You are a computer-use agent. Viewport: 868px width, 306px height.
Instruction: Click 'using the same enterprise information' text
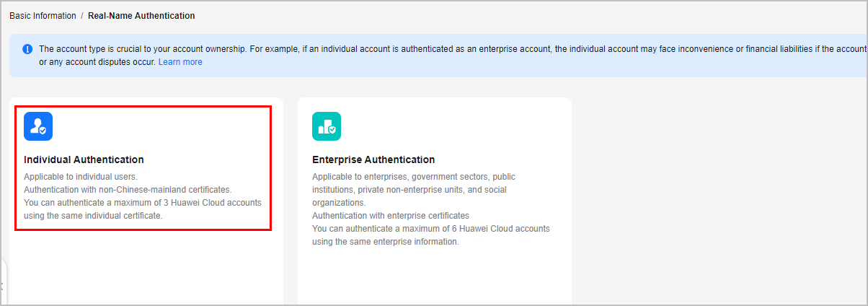pos(386,242)
